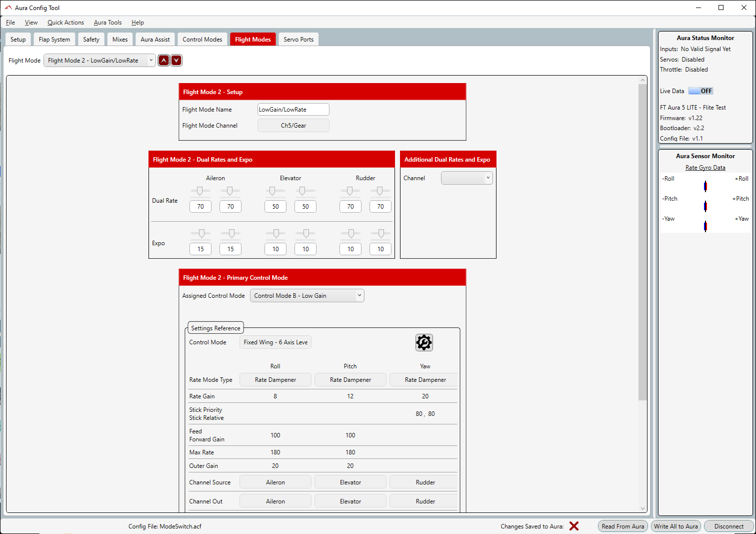This screenshot has width=756, height=534.
Task: Open the Quick Actions menu
Action: (x=65, y=23)
